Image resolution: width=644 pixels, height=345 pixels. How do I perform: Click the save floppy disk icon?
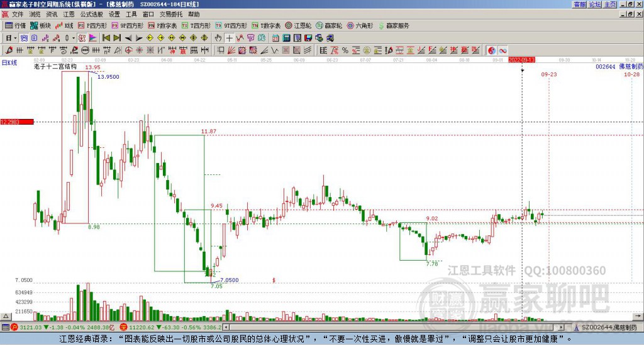click(308, 38)
